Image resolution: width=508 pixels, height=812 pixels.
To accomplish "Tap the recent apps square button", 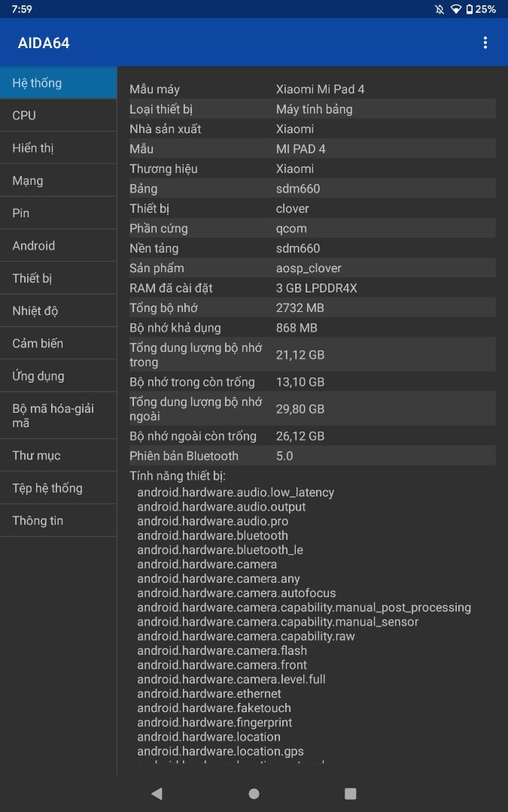I will 351,793.
